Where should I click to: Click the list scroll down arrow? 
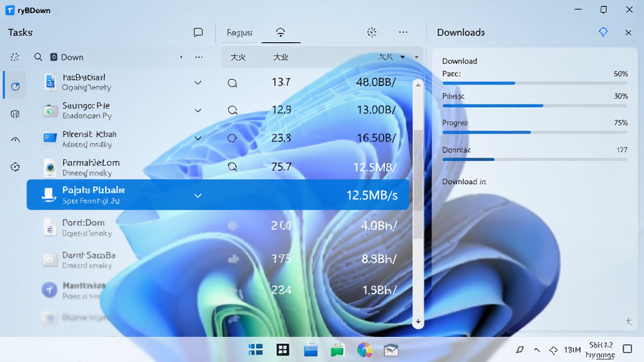pyautogui.click(x=418, y=321)
